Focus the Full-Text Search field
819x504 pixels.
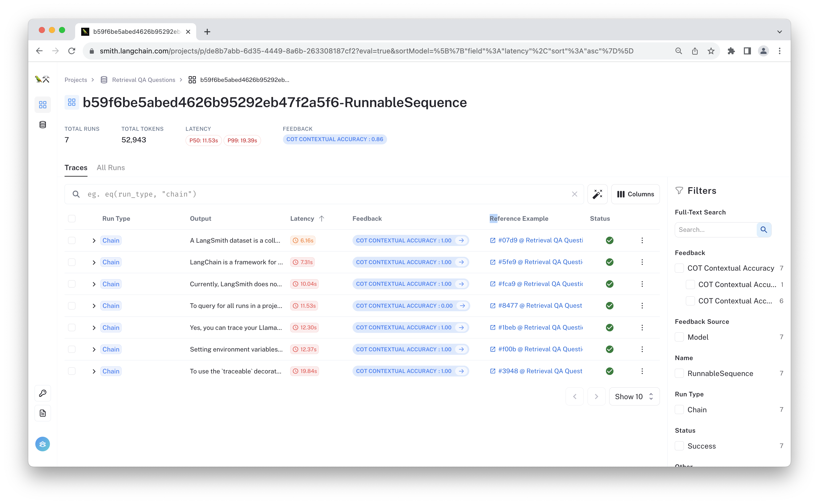point(716,230)
